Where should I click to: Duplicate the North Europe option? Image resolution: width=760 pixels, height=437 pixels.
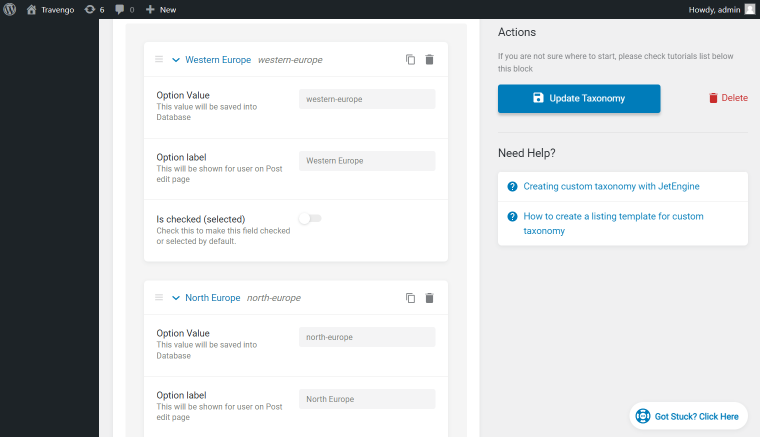coord(411,298)
